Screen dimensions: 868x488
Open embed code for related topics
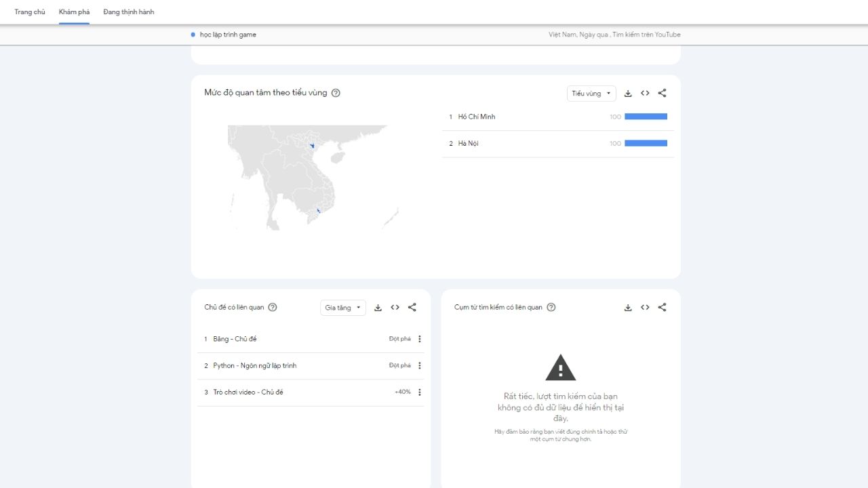[x=395, y=307]
